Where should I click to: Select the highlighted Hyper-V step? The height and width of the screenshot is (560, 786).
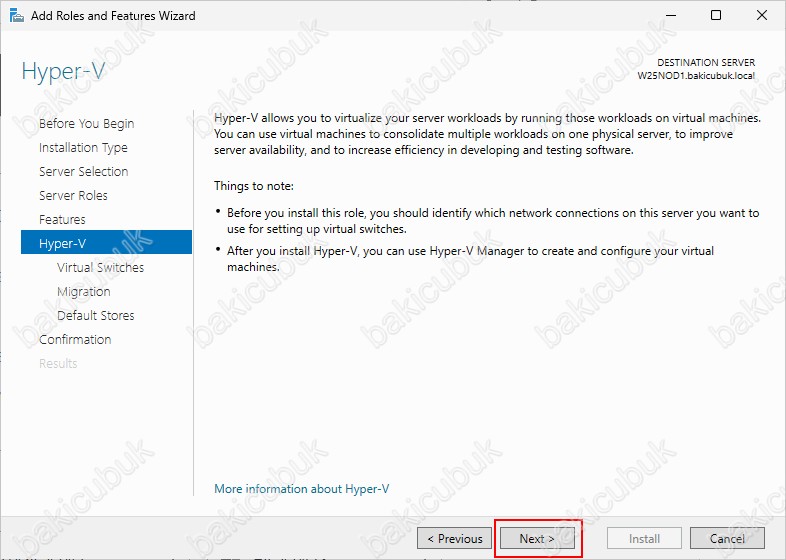106,242
